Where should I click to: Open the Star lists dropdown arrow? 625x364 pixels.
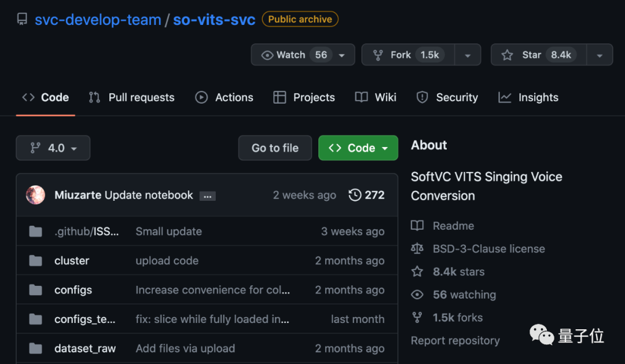pos(600,55)
